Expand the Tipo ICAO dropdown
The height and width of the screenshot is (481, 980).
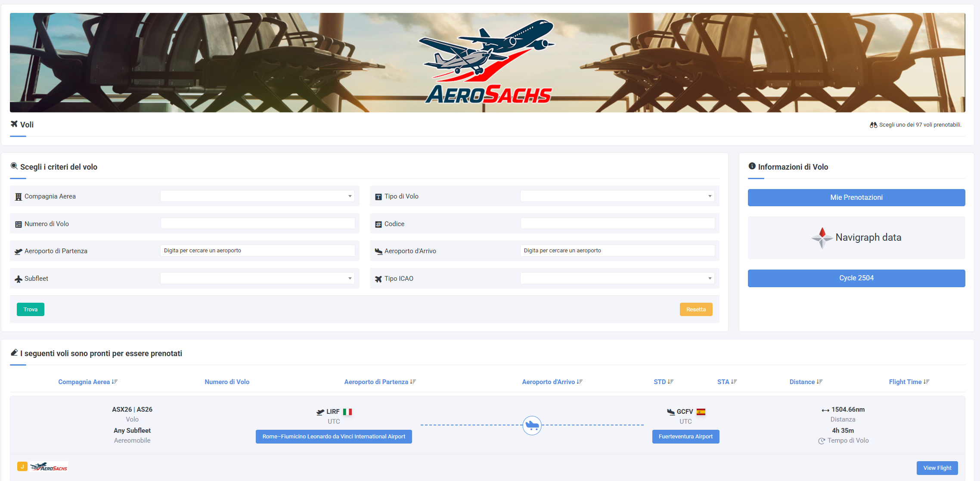pyautogui.click(x=617, y=279)
